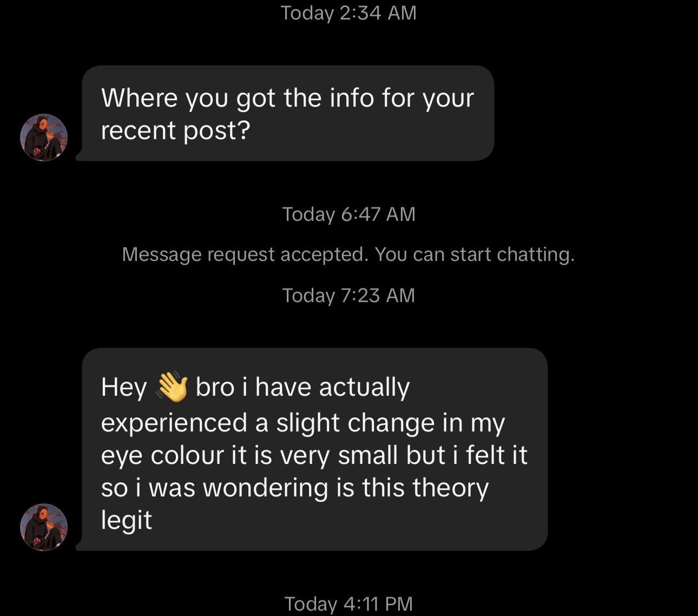Click the "Today 4:11 PM" timestamp
698x616 pixels.
[x=348, y=604]
